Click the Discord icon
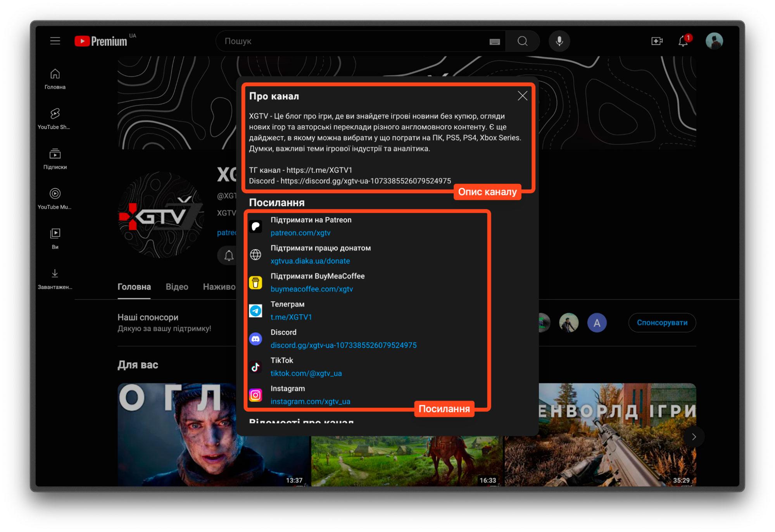The image size is (775, 532). 255,339
